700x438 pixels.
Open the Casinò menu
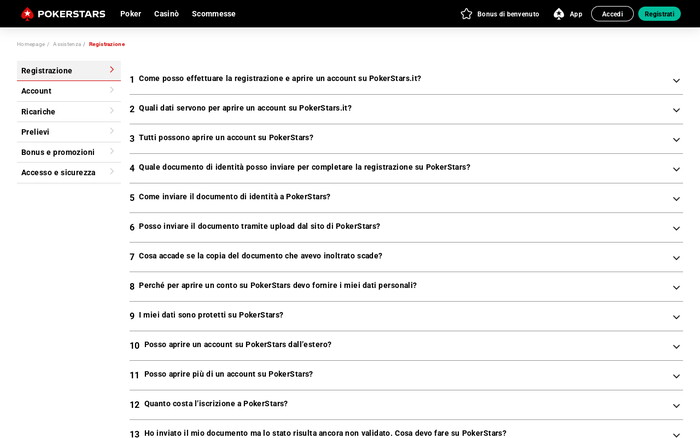click(x=167, y=14)
